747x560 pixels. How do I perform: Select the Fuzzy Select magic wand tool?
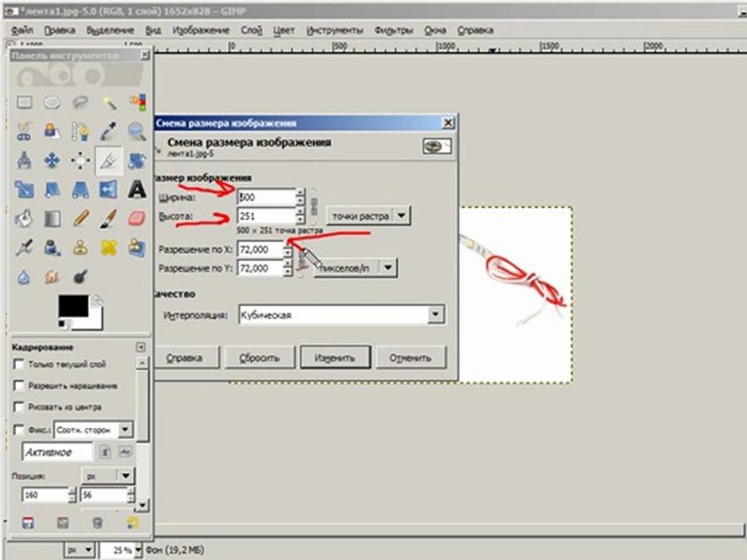[x=109, y=103]
